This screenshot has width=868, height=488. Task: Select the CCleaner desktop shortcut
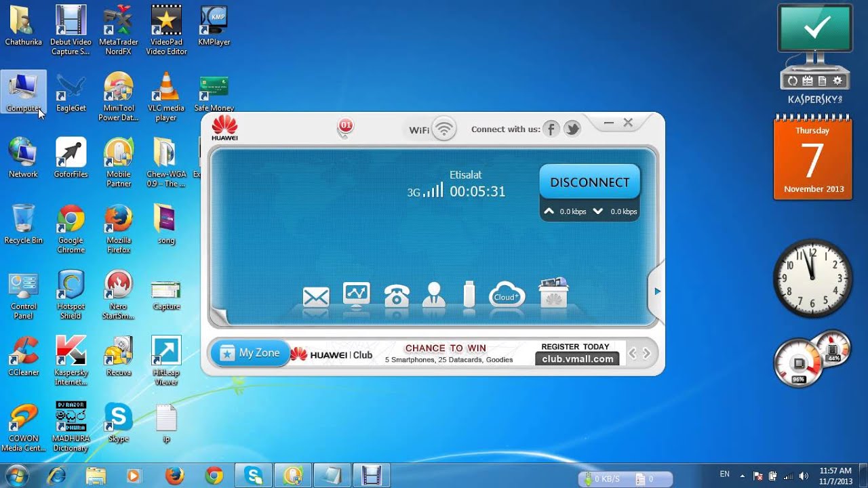(x=24, y=357)
